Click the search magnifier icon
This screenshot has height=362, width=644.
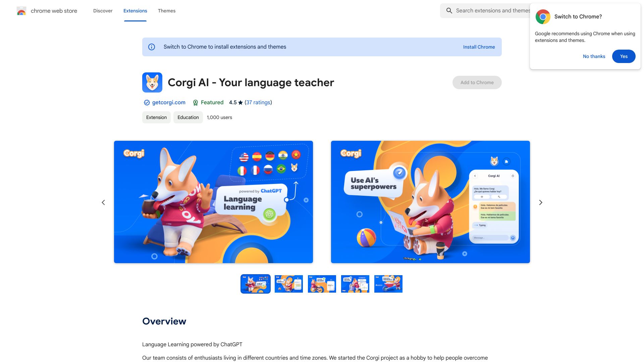point(449,10)
